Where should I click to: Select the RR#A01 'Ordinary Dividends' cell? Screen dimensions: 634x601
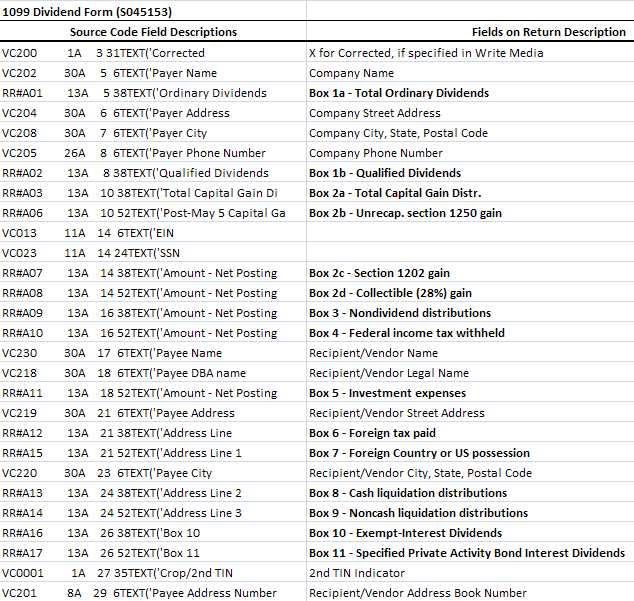tap(153, 93)
